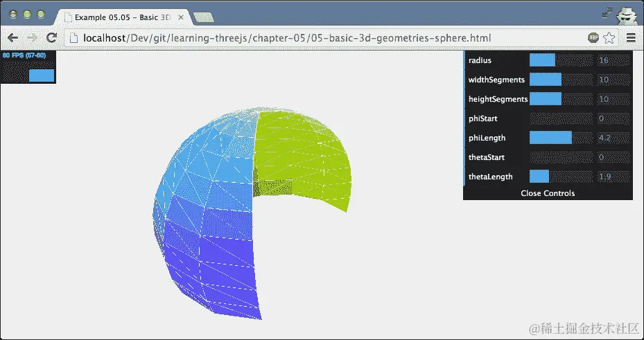Click the radius value field 16

pyautogui.click(x=613, y=60)
